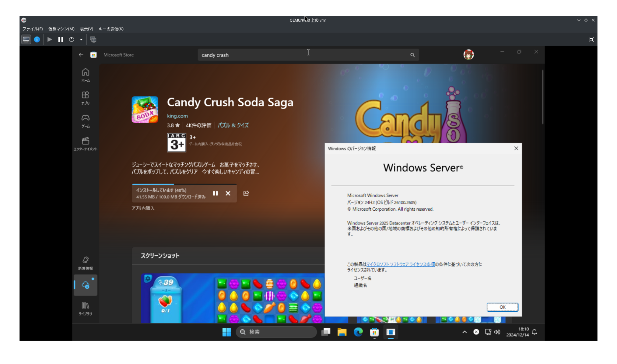Open the Windows Start menu
Image resolution: width=617 pixels, height=364 pixels.
[227, 332]
